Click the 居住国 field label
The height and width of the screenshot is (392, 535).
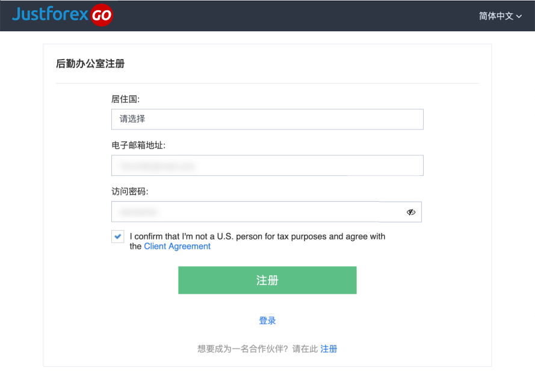coord(126,99)
